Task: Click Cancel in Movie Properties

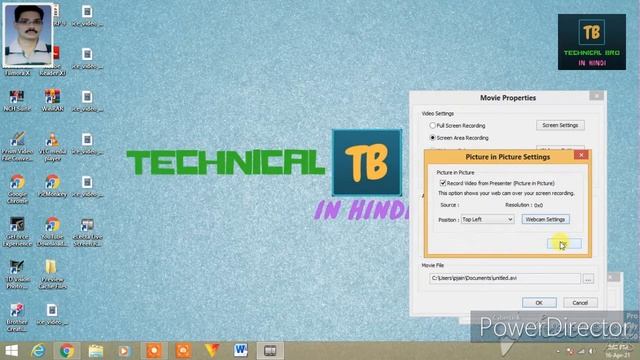Action: tap(580, 302)
